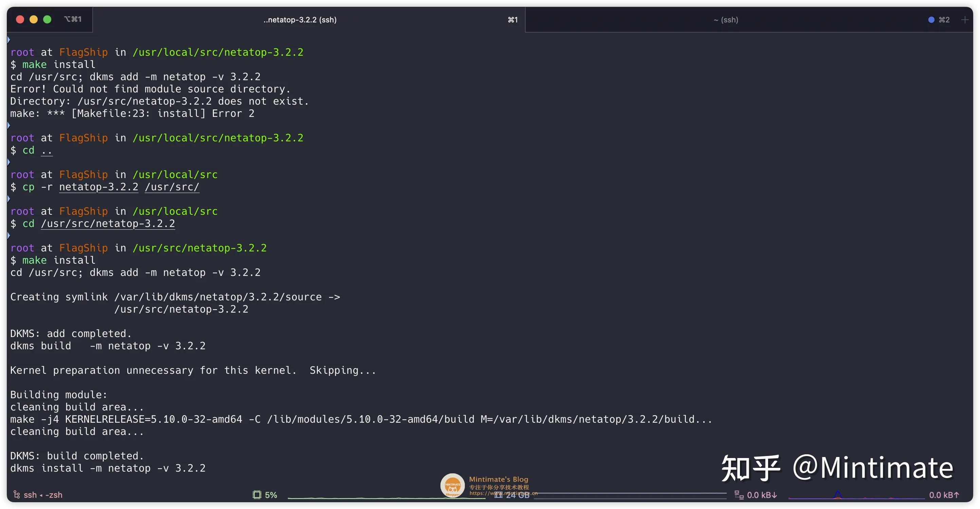Click the 'Building module:' line
This screenshot has width=980, height=509.
tap(59, 395)
